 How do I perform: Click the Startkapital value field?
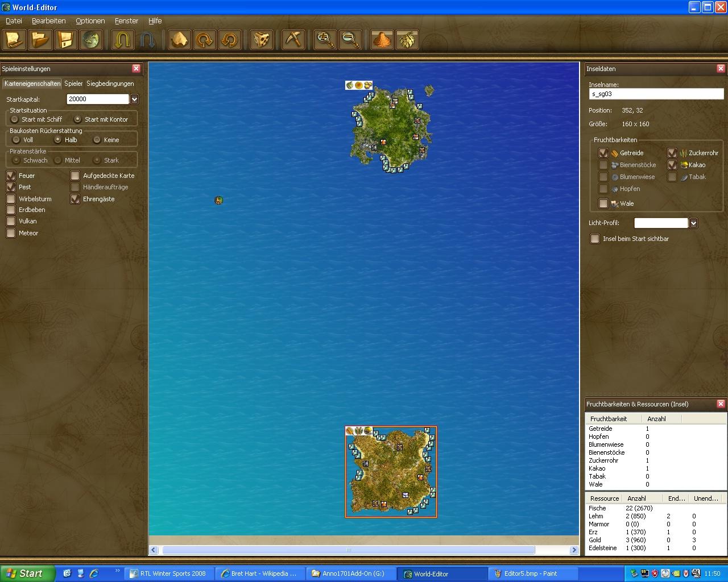pyautogui.click(x=98, y=99)
